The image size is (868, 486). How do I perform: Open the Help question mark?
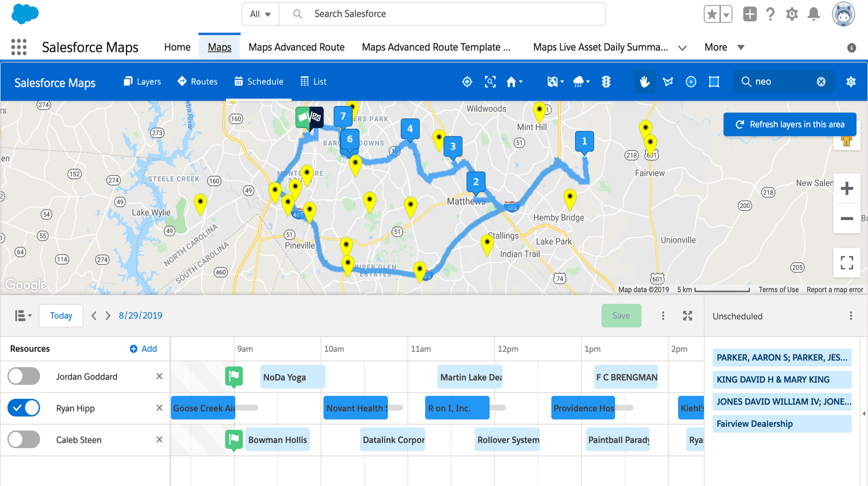tap(770, 14)
